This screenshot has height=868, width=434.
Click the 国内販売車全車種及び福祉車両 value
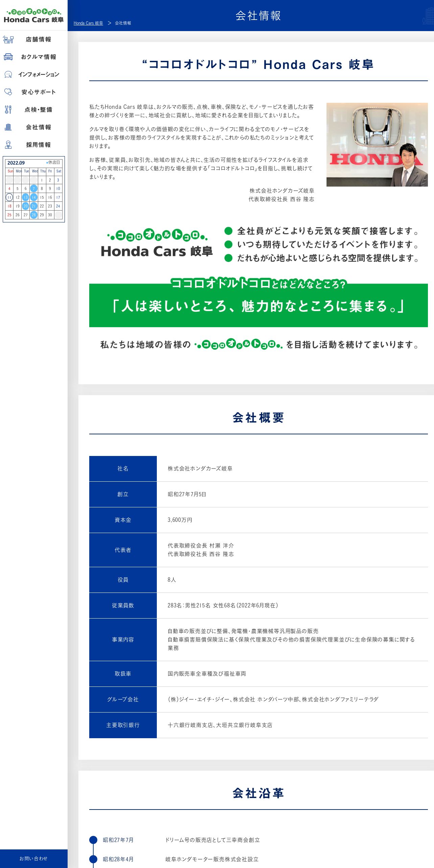click(207, 674)
